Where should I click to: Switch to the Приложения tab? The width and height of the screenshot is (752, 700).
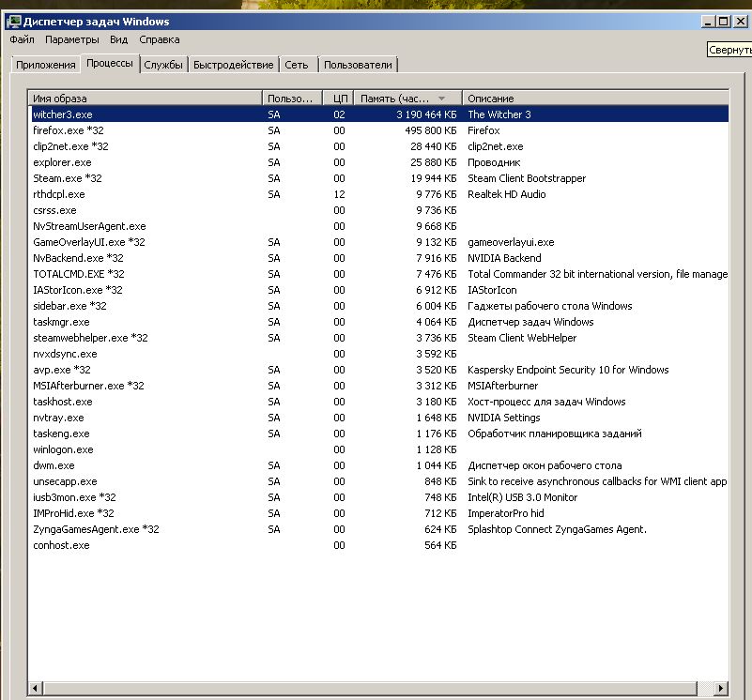click(46, 65)
